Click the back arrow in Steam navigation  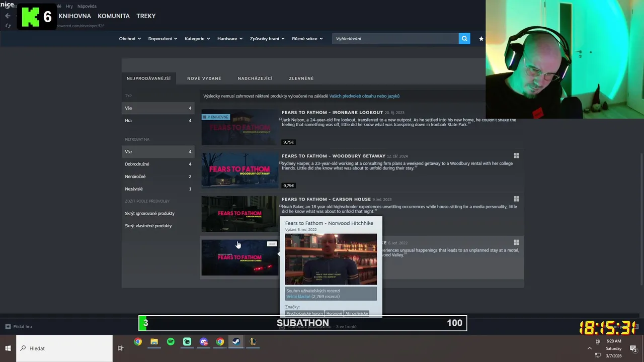coord(8,16)
